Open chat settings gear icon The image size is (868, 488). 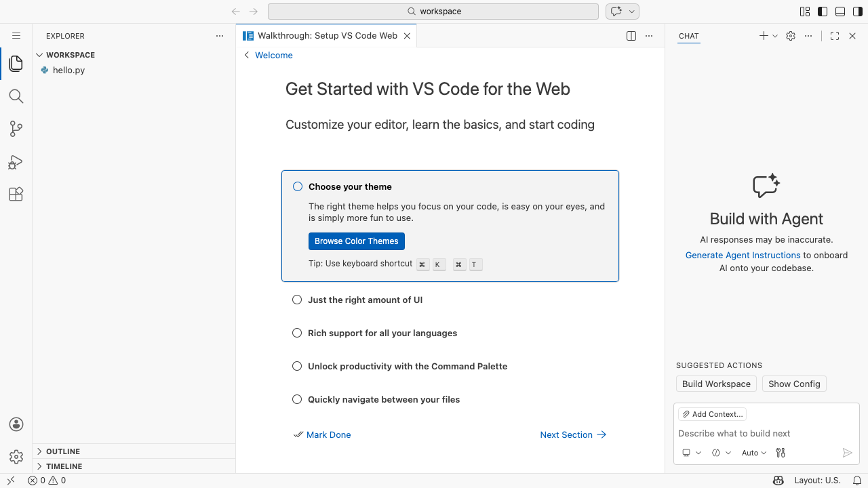coord(791,36)
